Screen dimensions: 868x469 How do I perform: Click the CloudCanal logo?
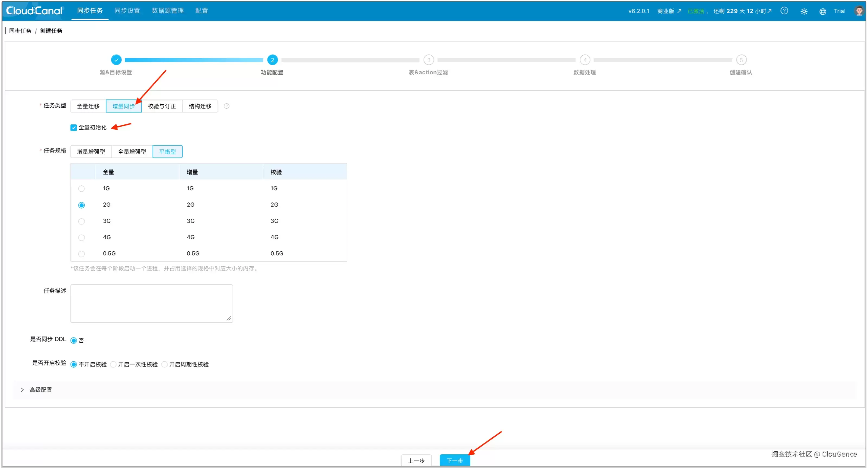pyautogui.click(x=34, y=11)
